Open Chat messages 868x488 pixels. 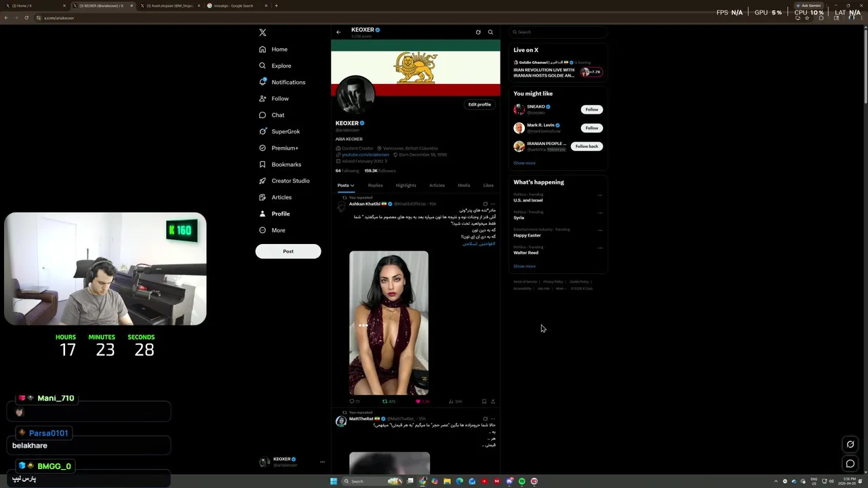(272, 115)
